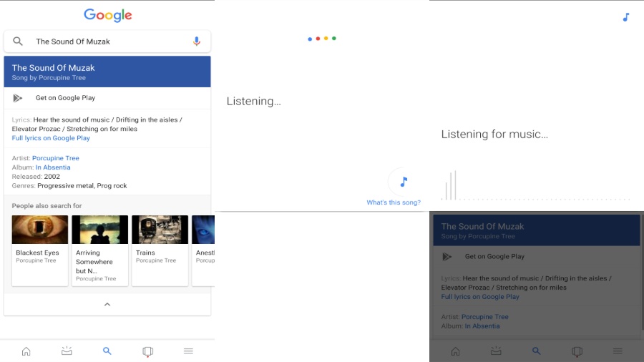
Task: Click Genres value Progressive metal, Prog rock
Action: (82, 186)
